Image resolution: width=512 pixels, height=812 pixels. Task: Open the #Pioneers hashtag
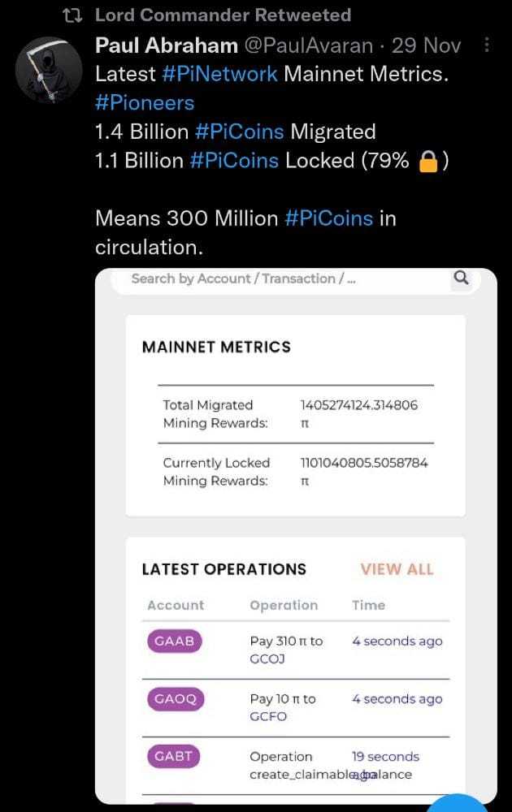pos(145,103)
